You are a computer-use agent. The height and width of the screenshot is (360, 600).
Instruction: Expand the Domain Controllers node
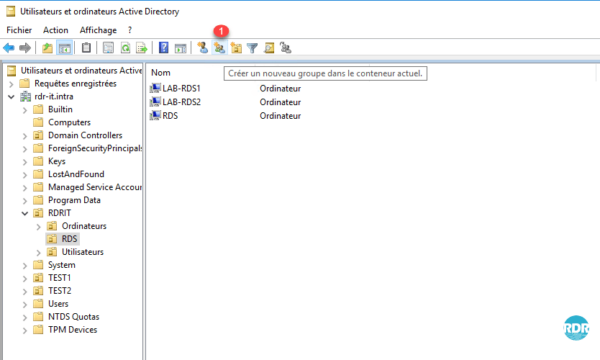(25, 136)
